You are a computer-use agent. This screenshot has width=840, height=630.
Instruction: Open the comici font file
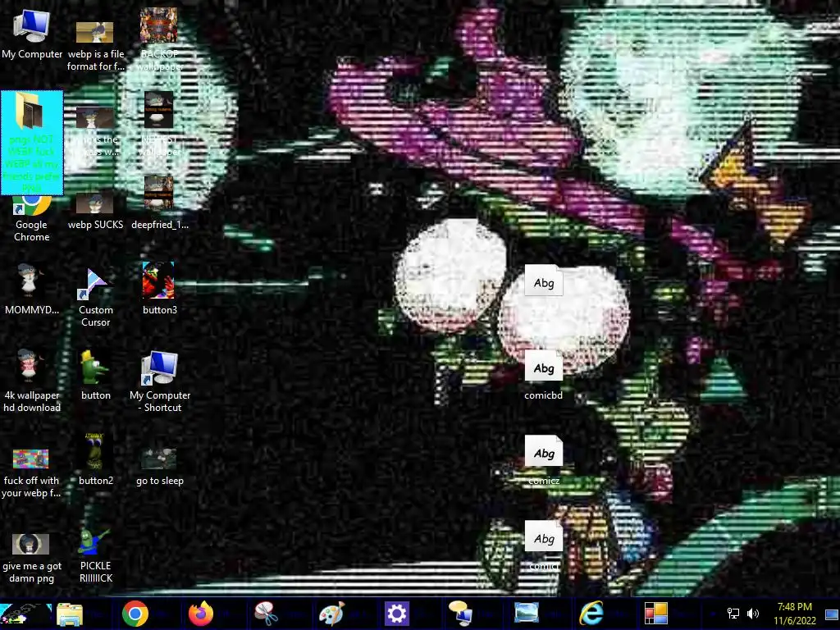[543, 546]
